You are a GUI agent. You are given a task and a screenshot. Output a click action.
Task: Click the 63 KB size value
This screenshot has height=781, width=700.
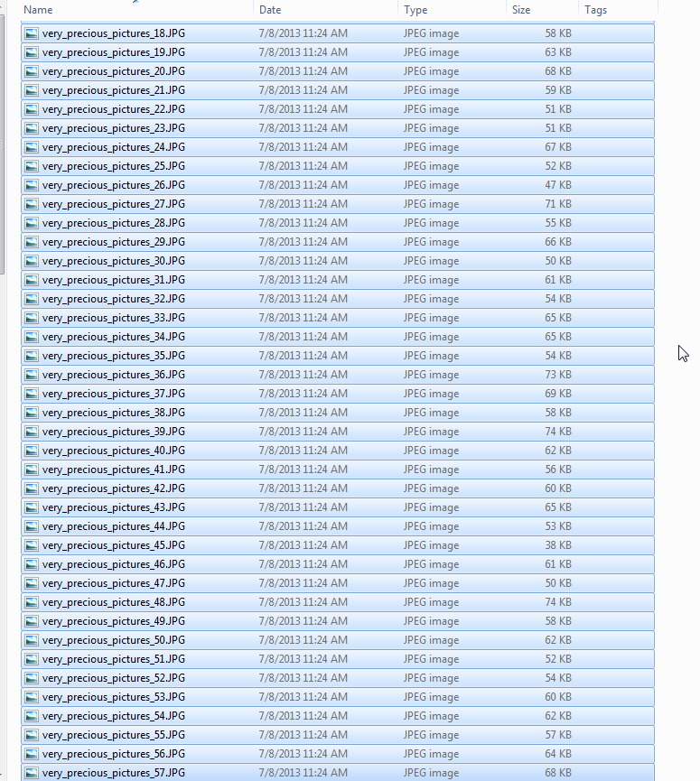(x=558, y=52)
